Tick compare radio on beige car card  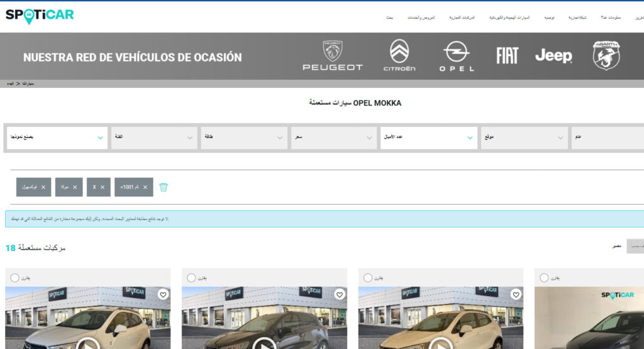tap(368, 278)
